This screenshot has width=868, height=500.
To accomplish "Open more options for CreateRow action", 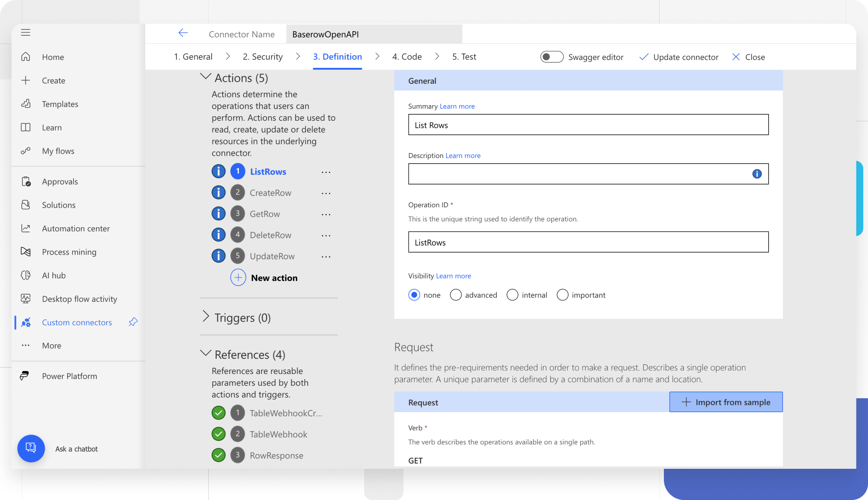I will 326,193.
